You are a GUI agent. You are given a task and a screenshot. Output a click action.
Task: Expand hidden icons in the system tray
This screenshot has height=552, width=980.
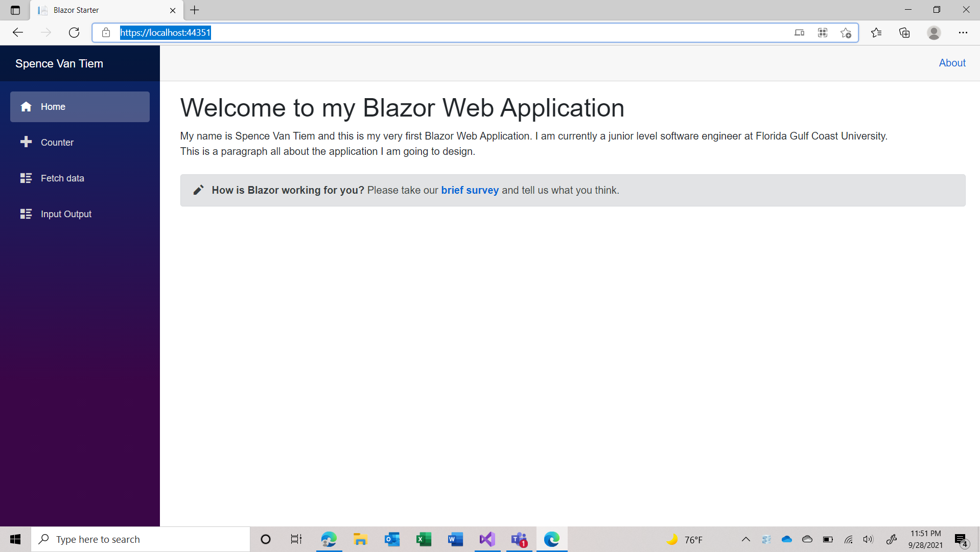pos(745,539)
